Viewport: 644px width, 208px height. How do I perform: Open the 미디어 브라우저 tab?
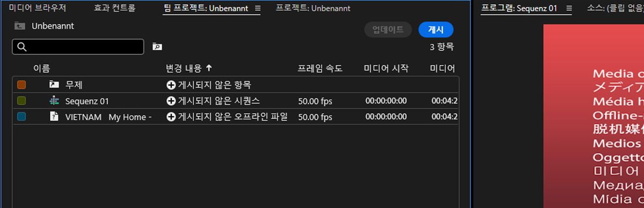[38, 8]
